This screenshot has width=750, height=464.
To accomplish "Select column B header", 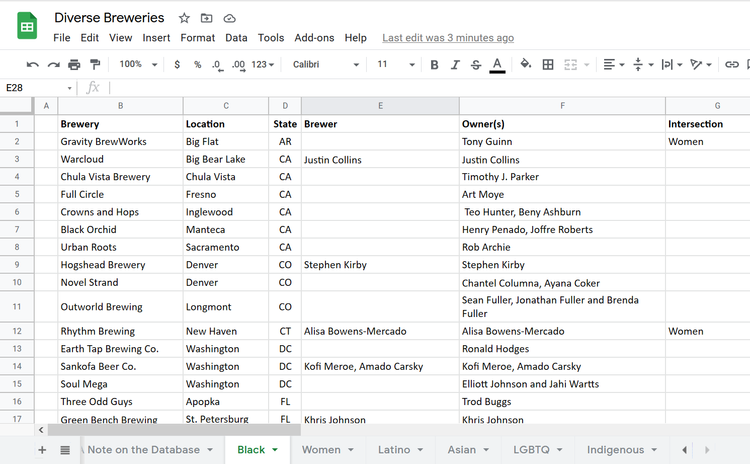I will pos(121,106).
